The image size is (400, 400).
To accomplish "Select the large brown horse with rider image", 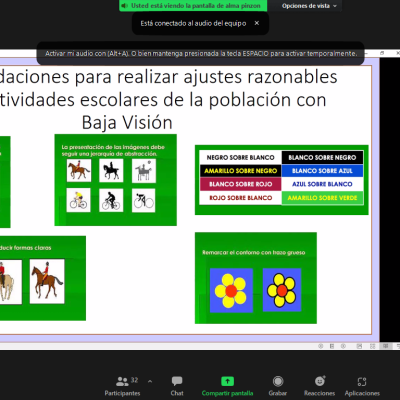I will point(47,282).
